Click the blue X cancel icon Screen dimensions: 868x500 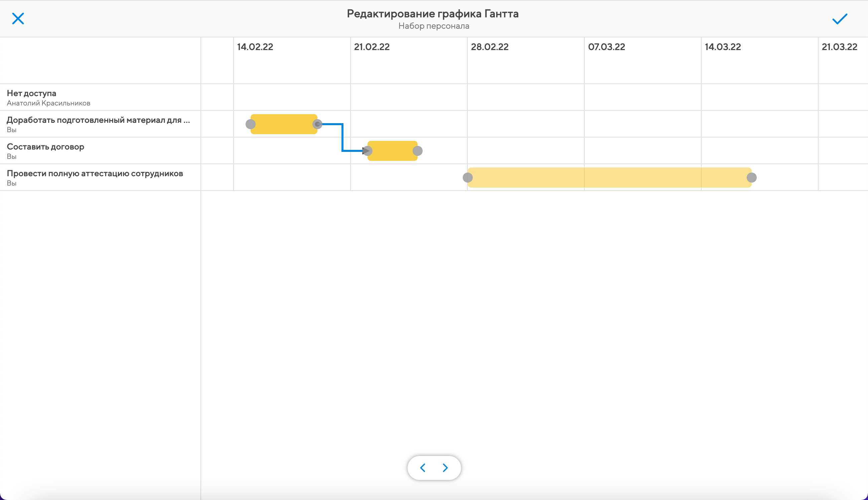click(x=18, y=19)
